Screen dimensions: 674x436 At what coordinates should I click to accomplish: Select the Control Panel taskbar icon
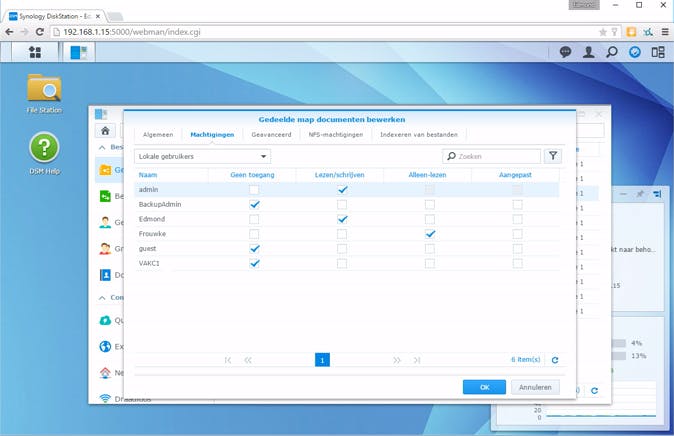pyautogui.click(x=79, y=52)
